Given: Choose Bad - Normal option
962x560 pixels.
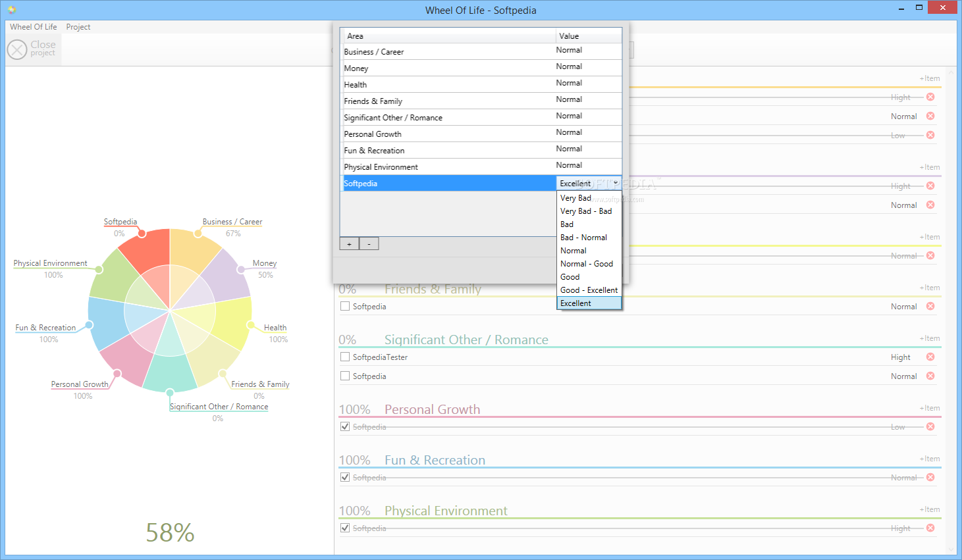Looking at the screenshot, I should 589,238.
